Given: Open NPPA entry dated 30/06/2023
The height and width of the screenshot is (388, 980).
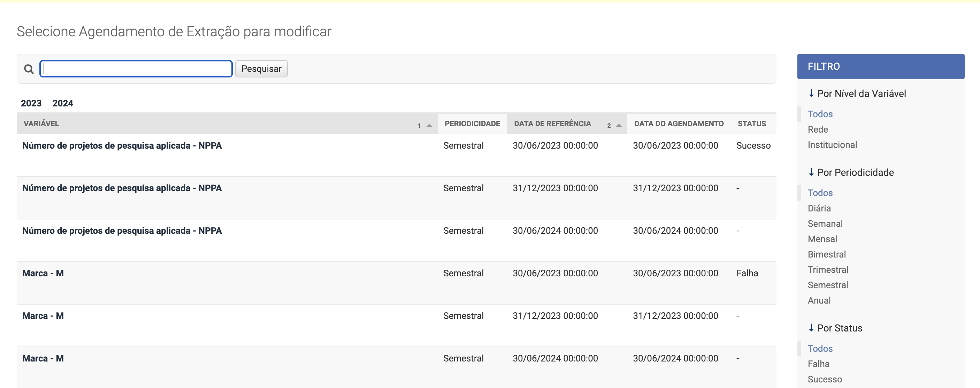Looking at the screenshot, I should pos(122,145).
